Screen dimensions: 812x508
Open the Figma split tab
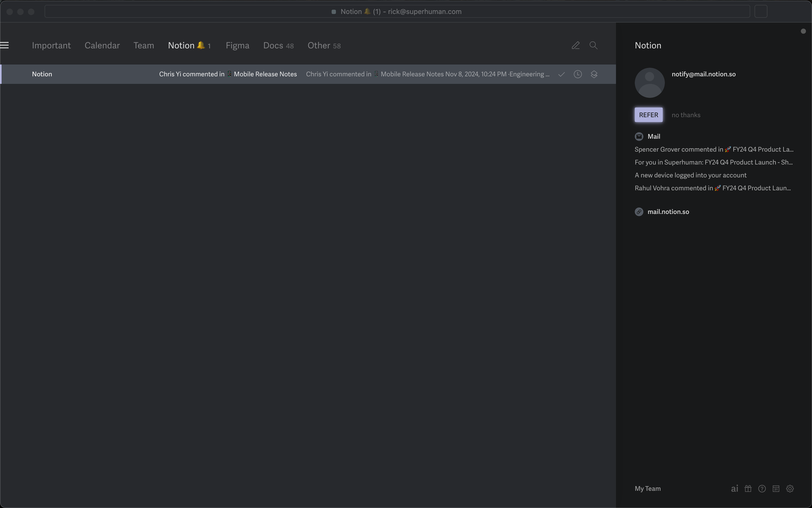[x=237, y=45]
